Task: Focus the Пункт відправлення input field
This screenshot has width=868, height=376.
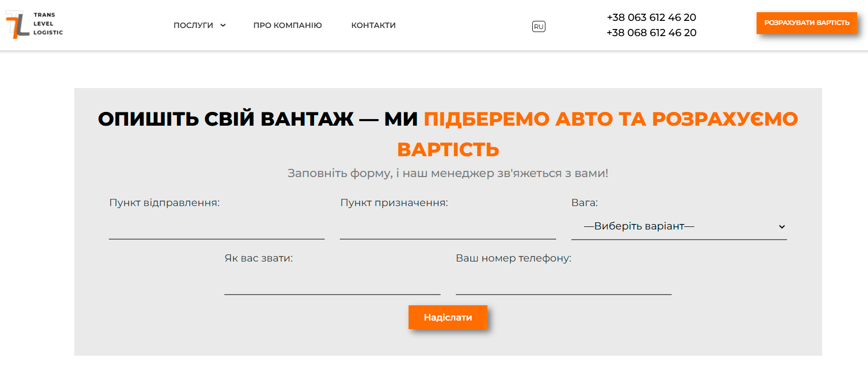Action: [x=217, y=227]
